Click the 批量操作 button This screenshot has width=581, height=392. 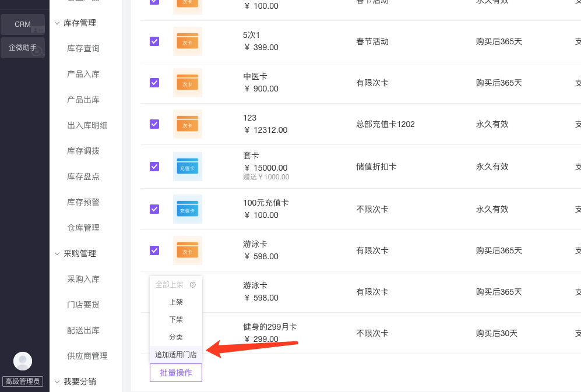click(175, 373)
